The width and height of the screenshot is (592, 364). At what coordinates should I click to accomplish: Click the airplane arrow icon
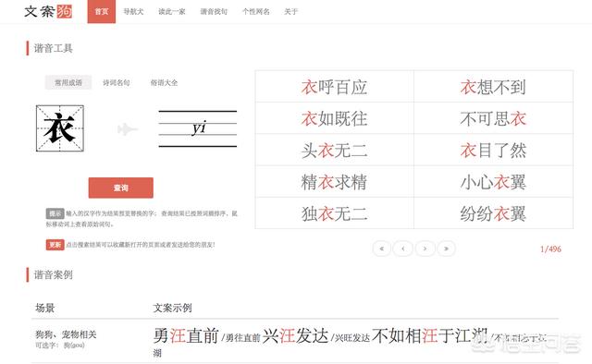click(x=128, y=129)
